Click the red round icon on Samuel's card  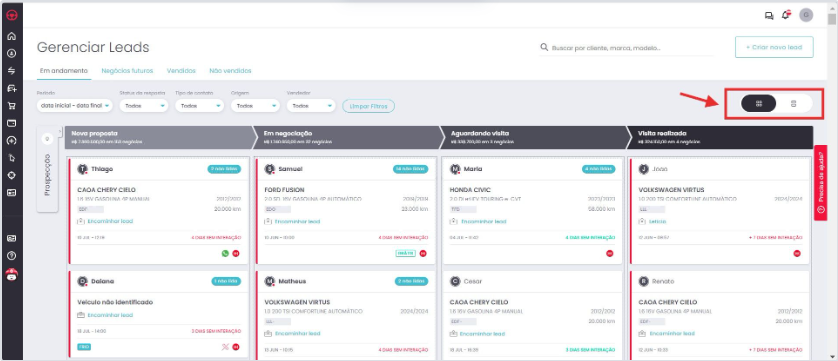(423, 254)
